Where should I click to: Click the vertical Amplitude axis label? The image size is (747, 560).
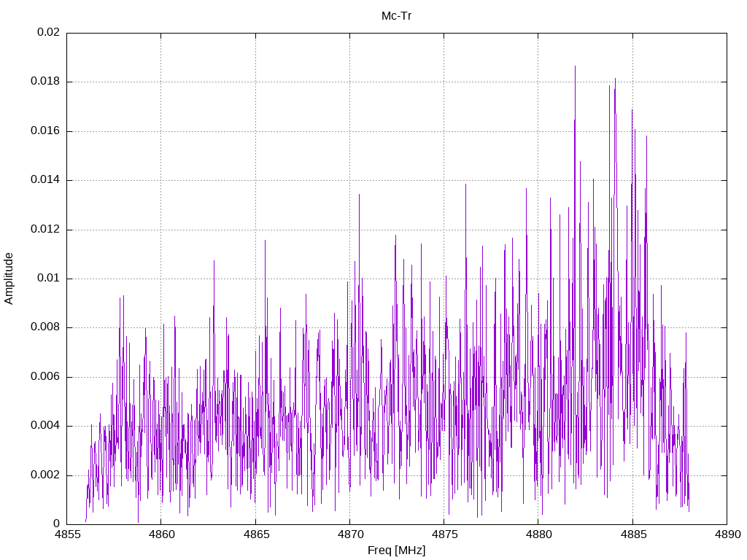[9, 279]
